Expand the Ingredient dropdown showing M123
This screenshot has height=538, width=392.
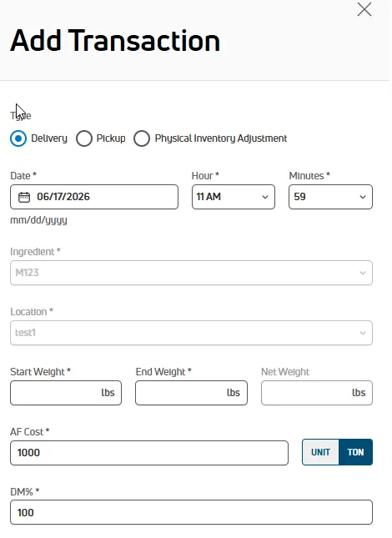[191, 273]
